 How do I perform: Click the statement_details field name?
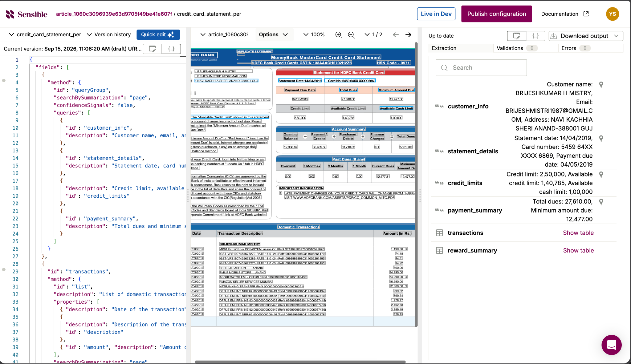[473, 151]
